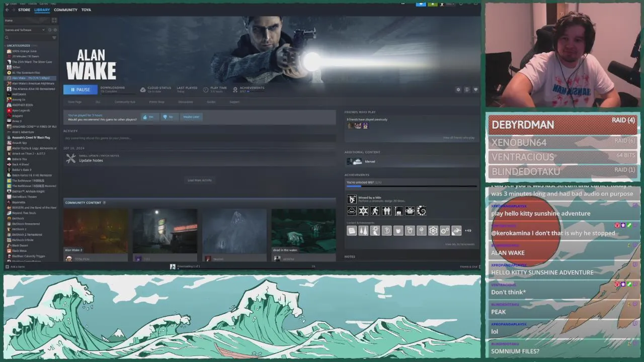Click View all friends who play

(459, 138)
